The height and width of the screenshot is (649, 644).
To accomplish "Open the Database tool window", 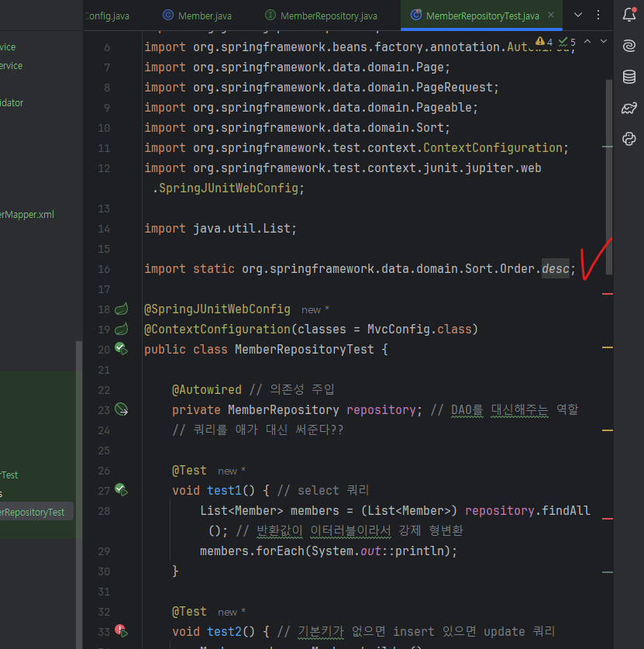I will coord(629,77).
